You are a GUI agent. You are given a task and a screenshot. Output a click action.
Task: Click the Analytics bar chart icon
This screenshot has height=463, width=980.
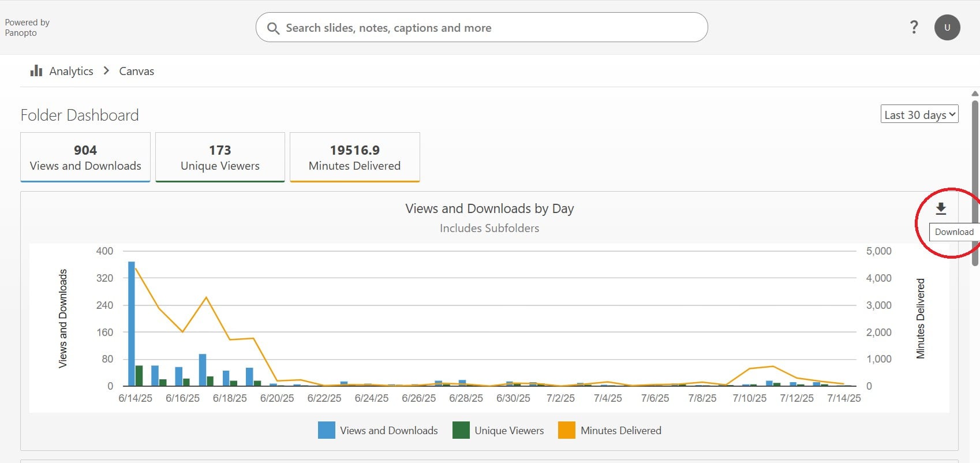(36, 70)
